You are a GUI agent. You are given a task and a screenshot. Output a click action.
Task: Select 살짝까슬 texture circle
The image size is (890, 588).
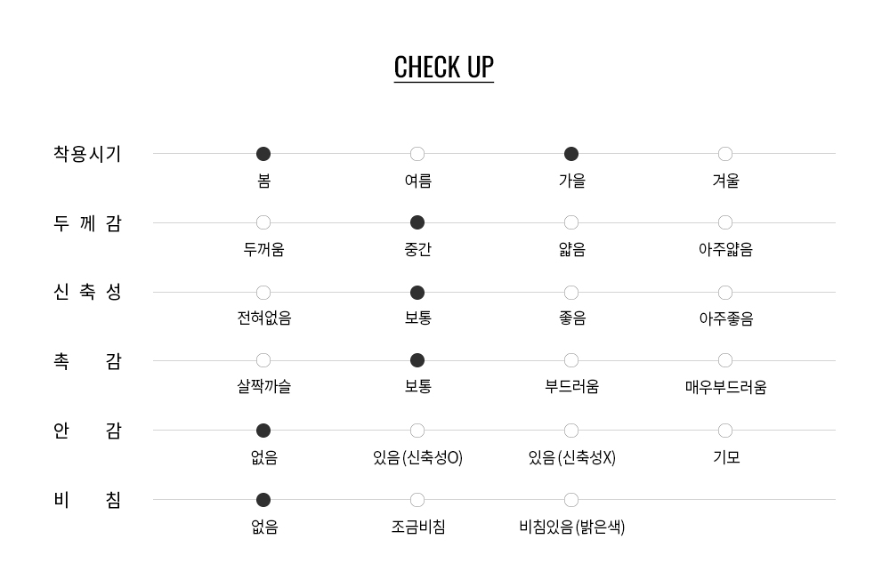pyautogui.click(x=263, y=360)
